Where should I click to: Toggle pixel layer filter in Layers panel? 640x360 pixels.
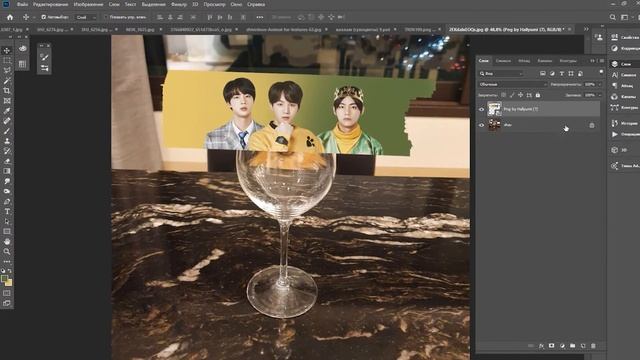click(542, 73)
